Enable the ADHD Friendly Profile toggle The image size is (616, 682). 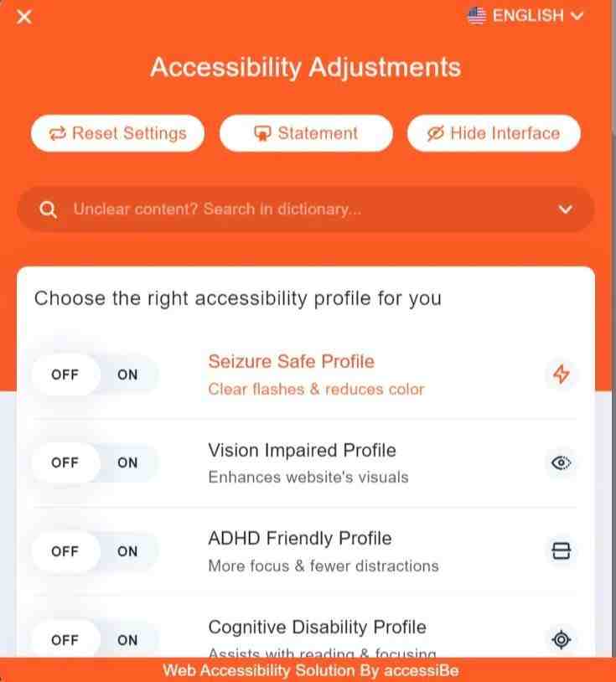point(127,551)
